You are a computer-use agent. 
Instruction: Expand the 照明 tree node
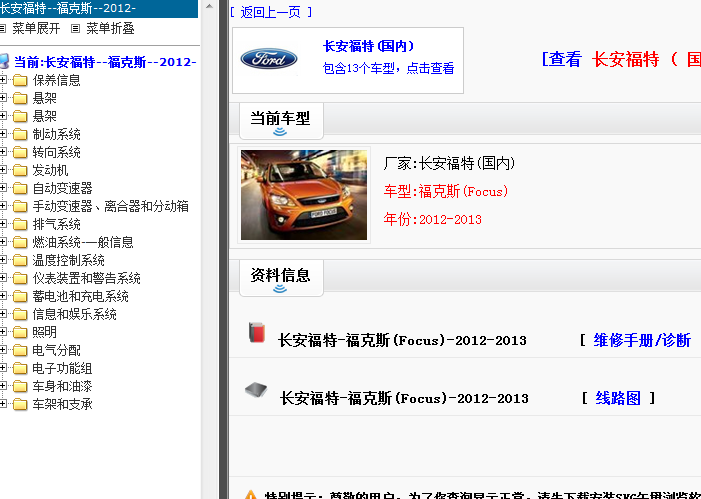3,332
